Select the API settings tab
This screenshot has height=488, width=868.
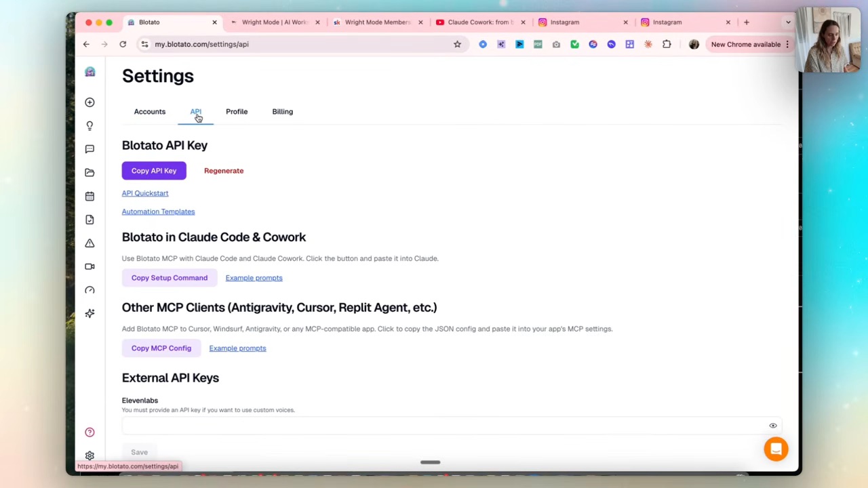[x=195, y=112]
